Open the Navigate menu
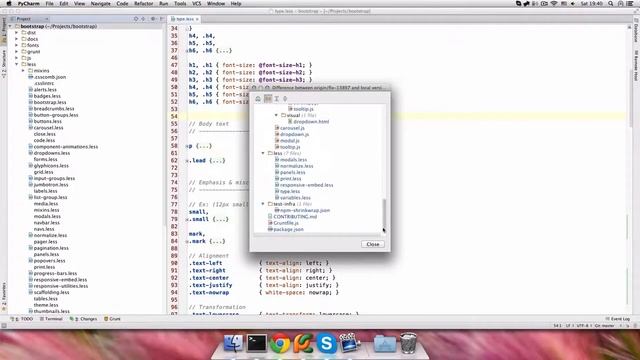Screen dimensions: 640x360 (100, 4)
